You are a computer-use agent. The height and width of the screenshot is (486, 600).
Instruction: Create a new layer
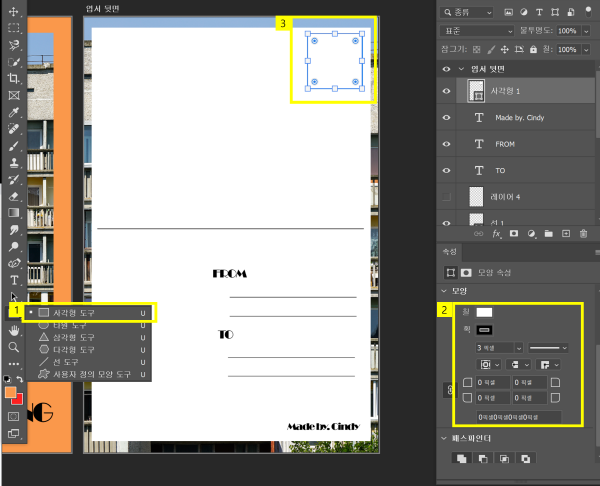click(x=566, y=233)
